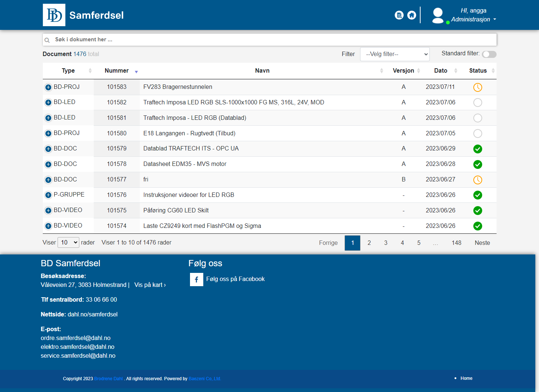Go to page 2 of results

(369, 243)
